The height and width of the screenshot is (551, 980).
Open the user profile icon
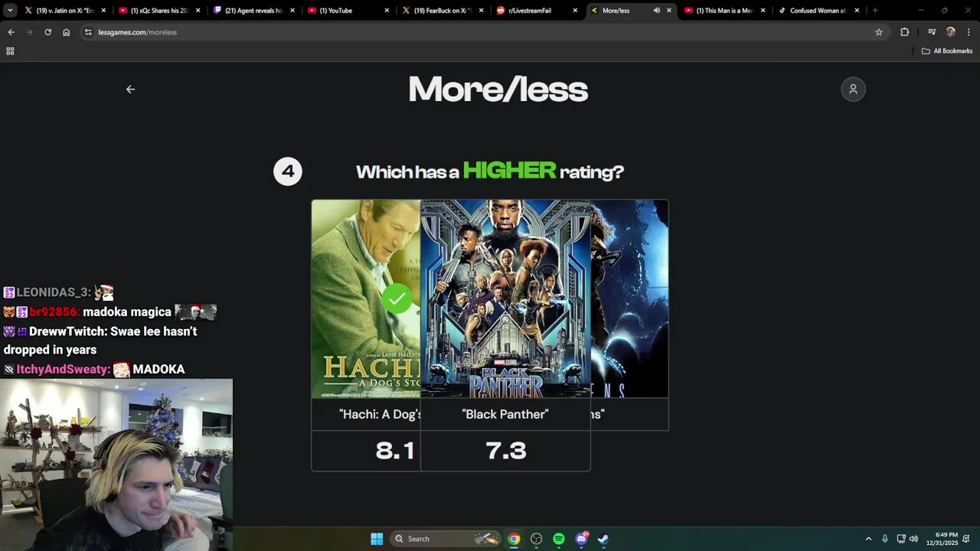(x=853, y=90)
